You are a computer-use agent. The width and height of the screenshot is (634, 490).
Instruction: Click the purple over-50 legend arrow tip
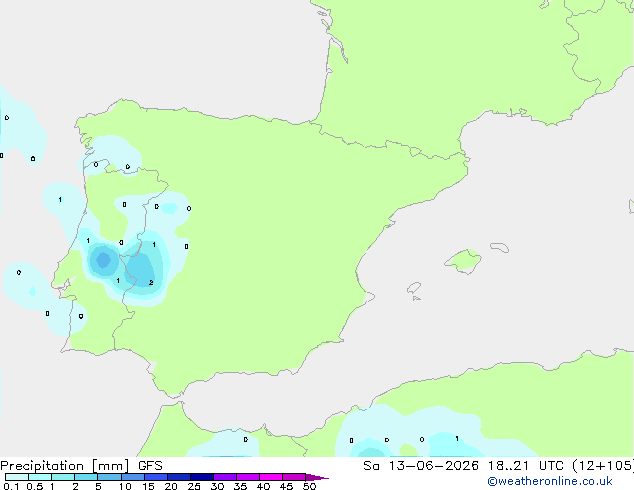[317, 477]
